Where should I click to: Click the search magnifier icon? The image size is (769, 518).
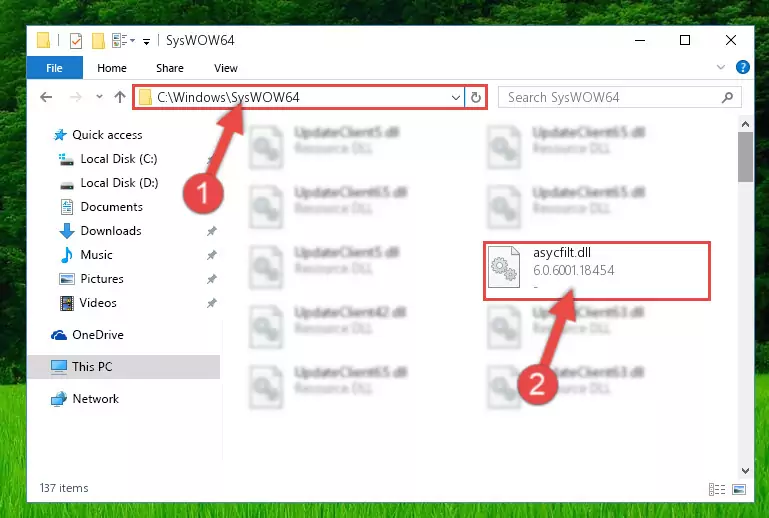coord(727,97)
